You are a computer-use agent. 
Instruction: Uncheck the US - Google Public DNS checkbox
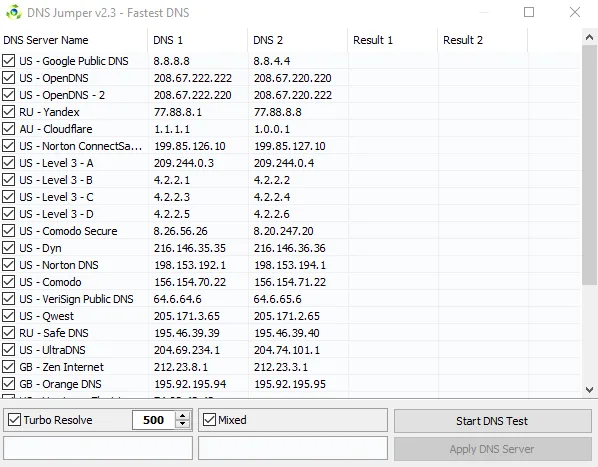(x=8, y=61)
